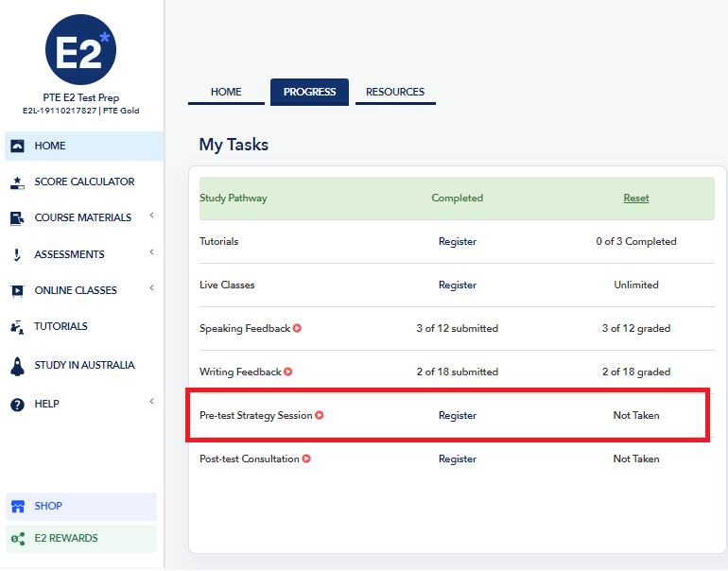Image resolution: width=728 pixels, height=571 pixels.
Task: Click the E2 logo at top
Action: coord(80,50)
